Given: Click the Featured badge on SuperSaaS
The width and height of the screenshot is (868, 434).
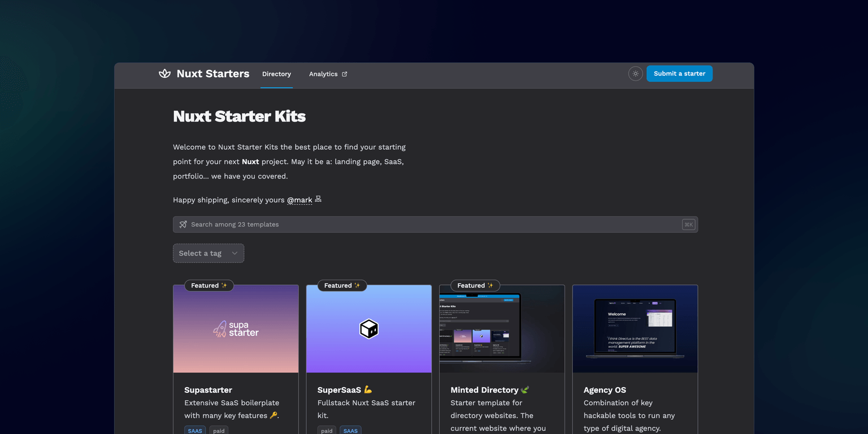Looking at the screenshot, I should pos(342,285).
